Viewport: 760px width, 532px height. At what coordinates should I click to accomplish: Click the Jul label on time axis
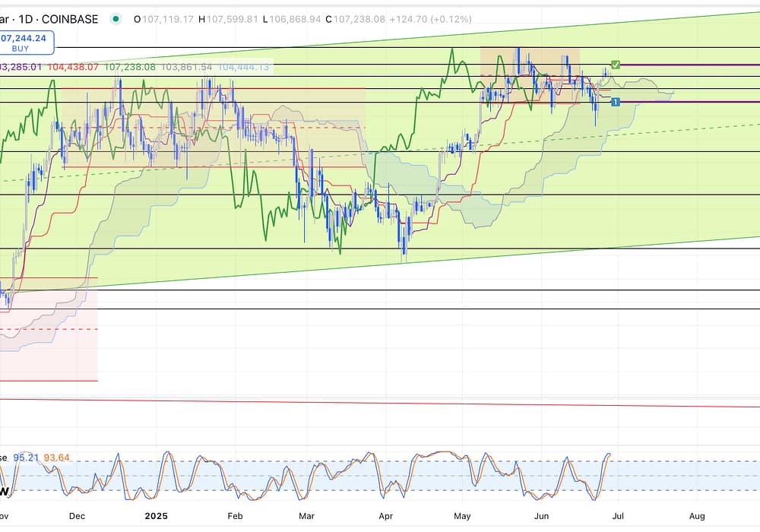click(x=618, y=516)
